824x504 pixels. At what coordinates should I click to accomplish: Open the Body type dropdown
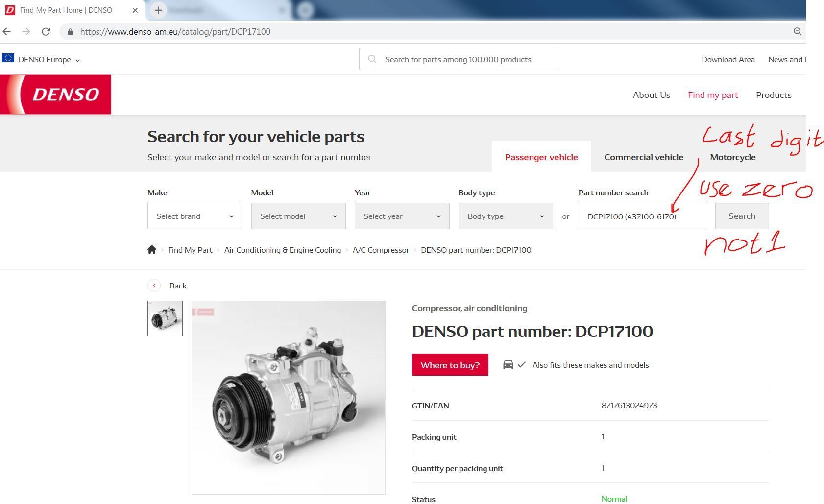(506, 216)
